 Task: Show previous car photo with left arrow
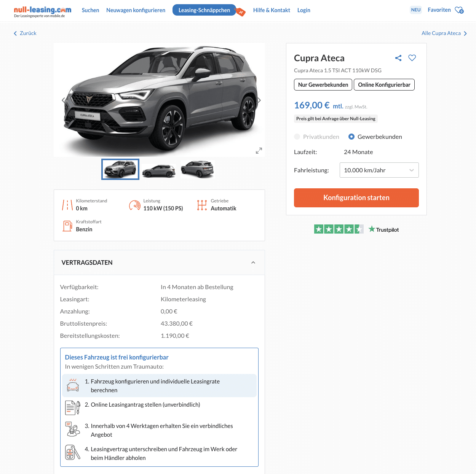point(64,100)
